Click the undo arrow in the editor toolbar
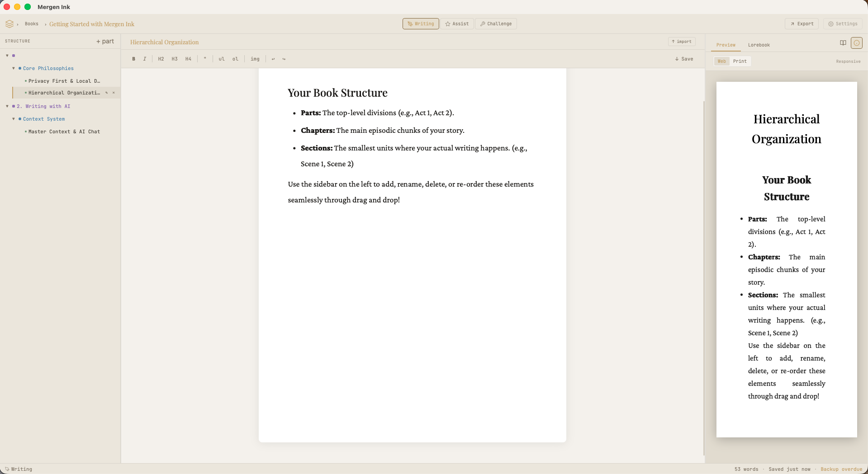This screenshot has width=868, height=474. pos(273,59)
